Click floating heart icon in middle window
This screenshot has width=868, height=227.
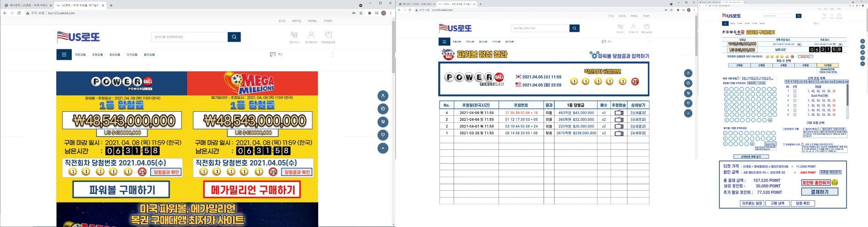(x=688, y=103)
